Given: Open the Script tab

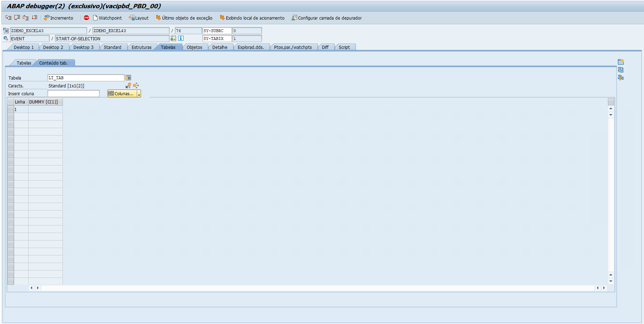Looking at the screenshot, I should (x=344, y=47).
